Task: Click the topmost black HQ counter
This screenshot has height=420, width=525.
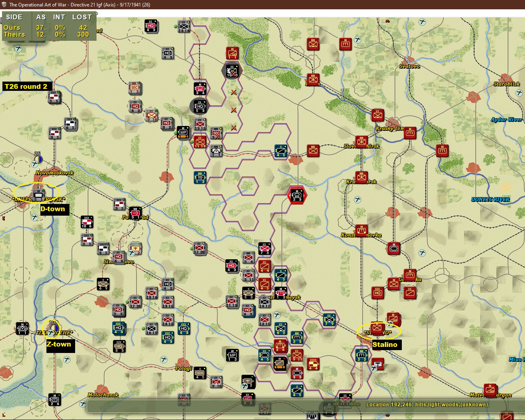Action: pos(151,25)
